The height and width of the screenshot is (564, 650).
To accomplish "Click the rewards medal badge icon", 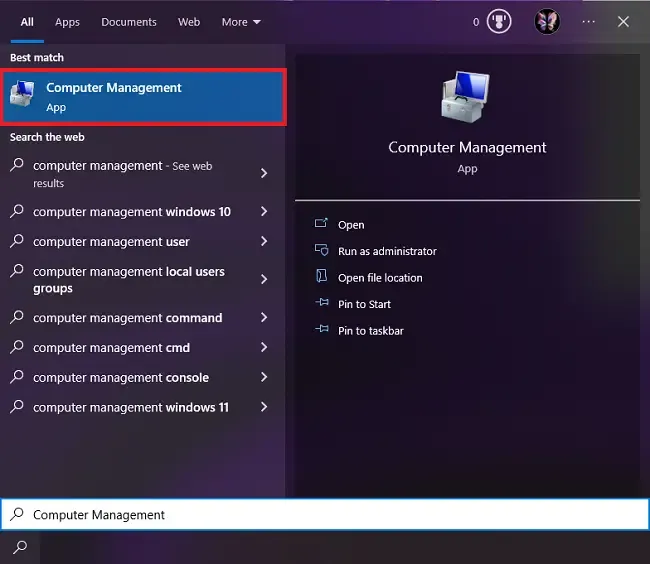I will [499, 22].
